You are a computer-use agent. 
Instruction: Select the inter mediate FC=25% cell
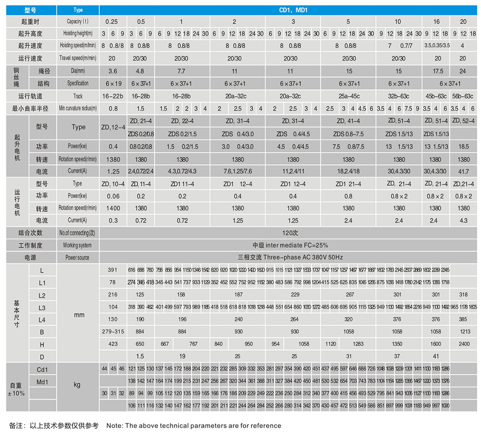(290, 245)
